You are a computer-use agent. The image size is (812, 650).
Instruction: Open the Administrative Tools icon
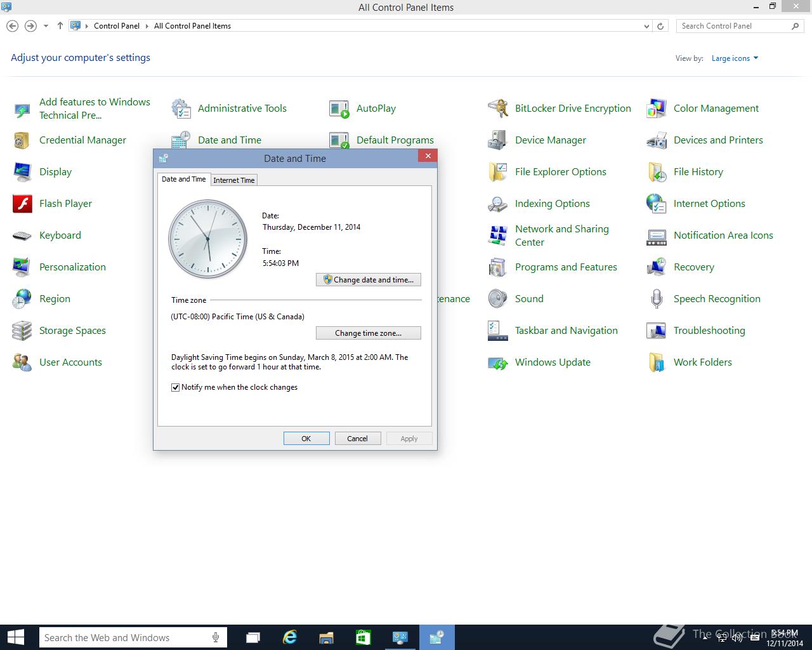pyautogui.click(x=181, y=109)
